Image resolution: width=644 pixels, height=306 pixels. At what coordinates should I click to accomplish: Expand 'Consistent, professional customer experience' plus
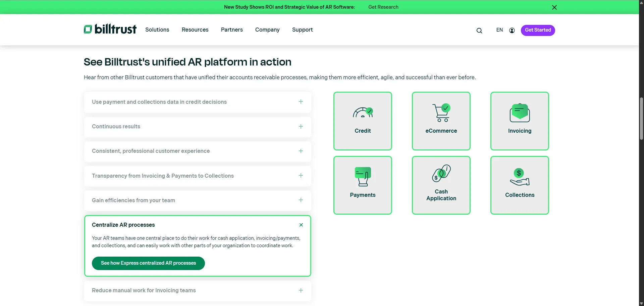pos(301,151)
